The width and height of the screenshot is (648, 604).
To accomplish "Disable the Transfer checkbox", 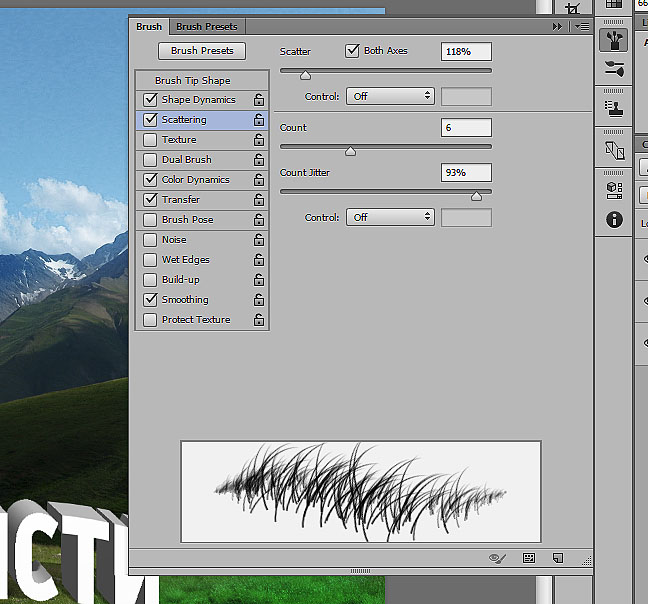I will [x=150, y=200].
